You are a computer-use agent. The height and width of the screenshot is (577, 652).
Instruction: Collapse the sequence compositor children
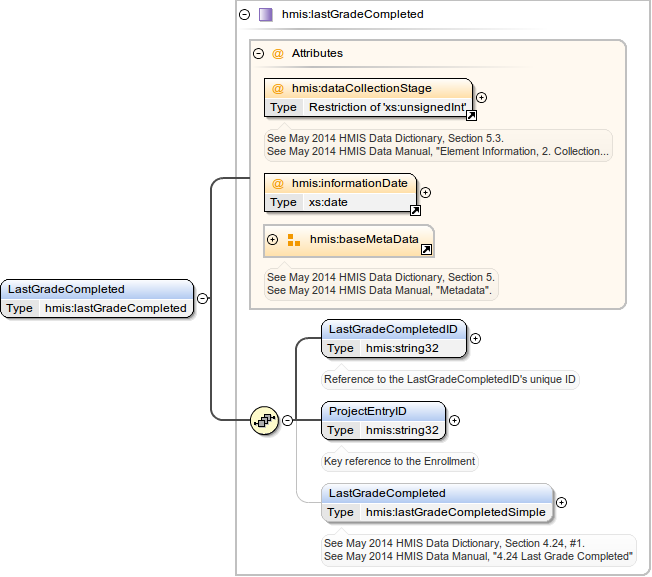click(287, 420)
